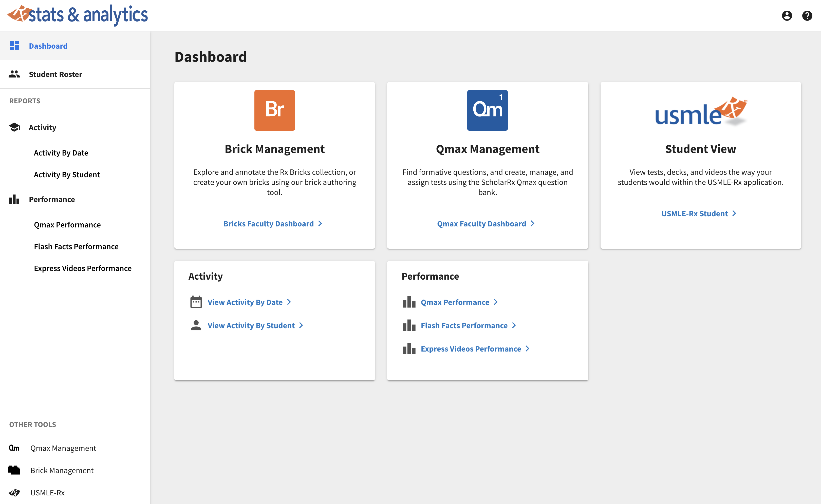The height and width of the screenshot is (504, 821).
Task: Follow the Flash Facts Performance card link
Action: point(469,325)
